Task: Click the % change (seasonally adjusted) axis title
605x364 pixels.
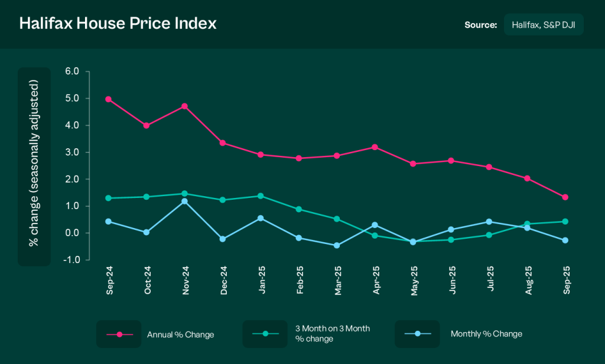Action: tap(34, 166)
